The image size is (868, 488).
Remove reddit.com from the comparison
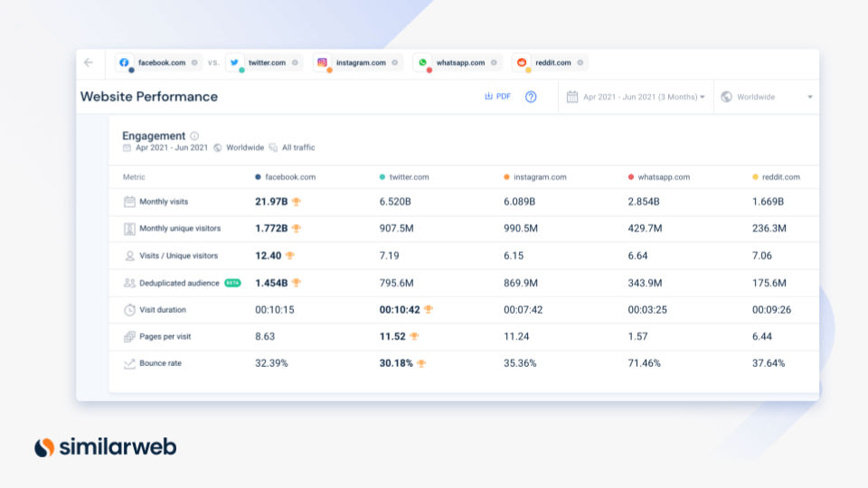click(x=580, y=62)
